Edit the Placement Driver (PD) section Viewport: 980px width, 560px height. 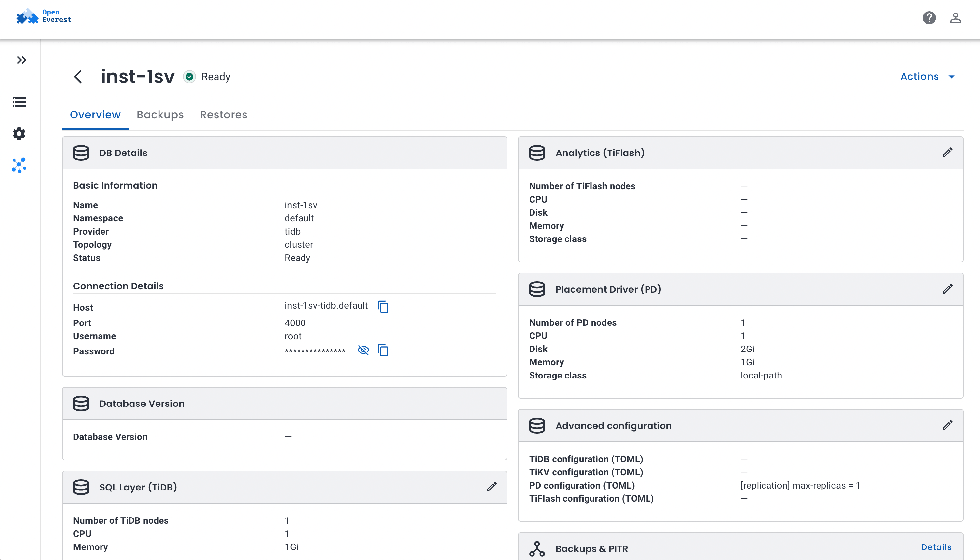pos(948,289)
